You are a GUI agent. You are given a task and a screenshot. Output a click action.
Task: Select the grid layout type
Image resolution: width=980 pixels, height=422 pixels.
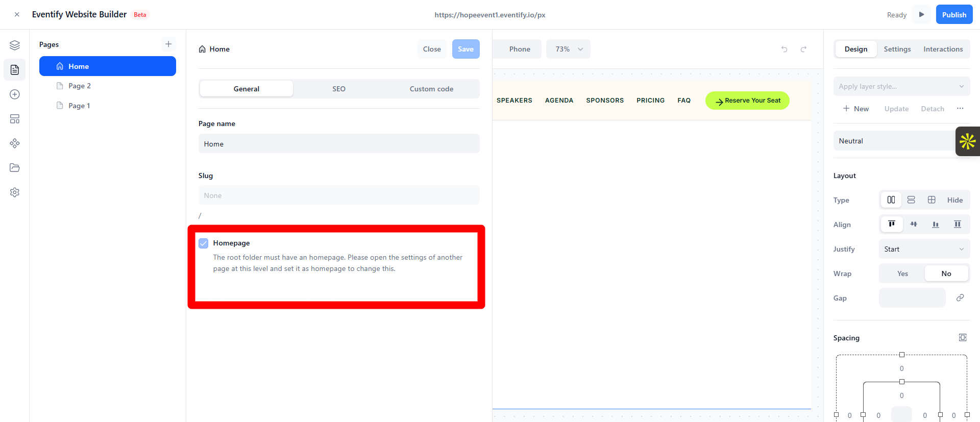tap(932, 200)
